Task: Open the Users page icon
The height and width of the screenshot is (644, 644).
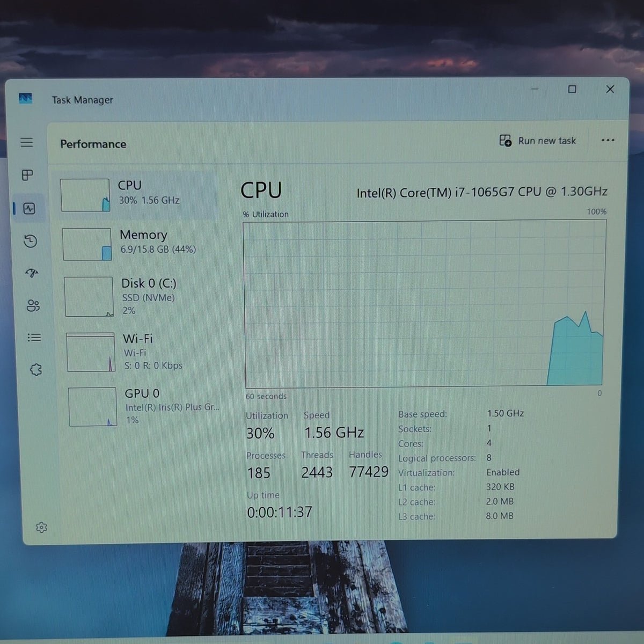Action: tap(33, 305)
